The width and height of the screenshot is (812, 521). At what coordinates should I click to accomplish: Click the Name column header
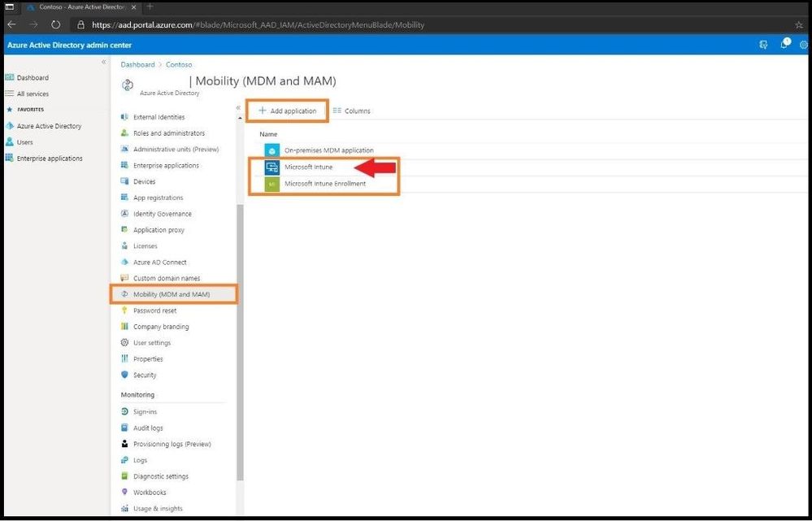click(268, 134)
